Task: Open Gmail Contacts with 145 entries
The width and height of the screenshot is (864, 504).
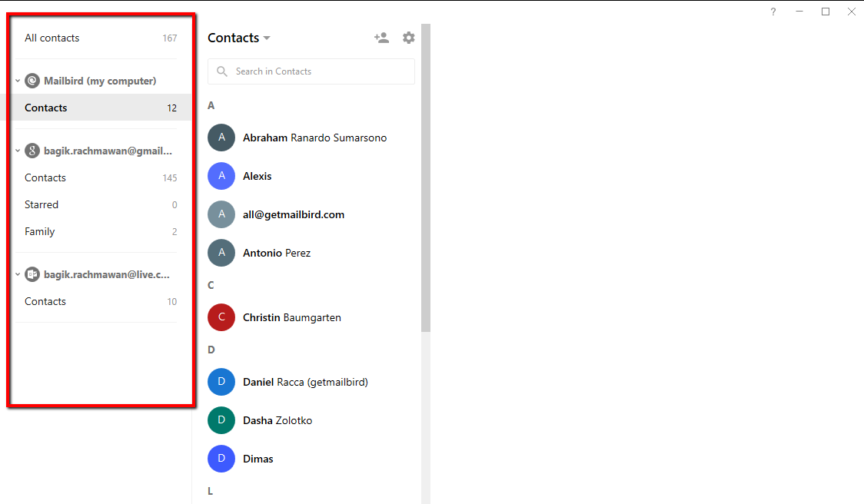Action: click(x=101, y=178)
